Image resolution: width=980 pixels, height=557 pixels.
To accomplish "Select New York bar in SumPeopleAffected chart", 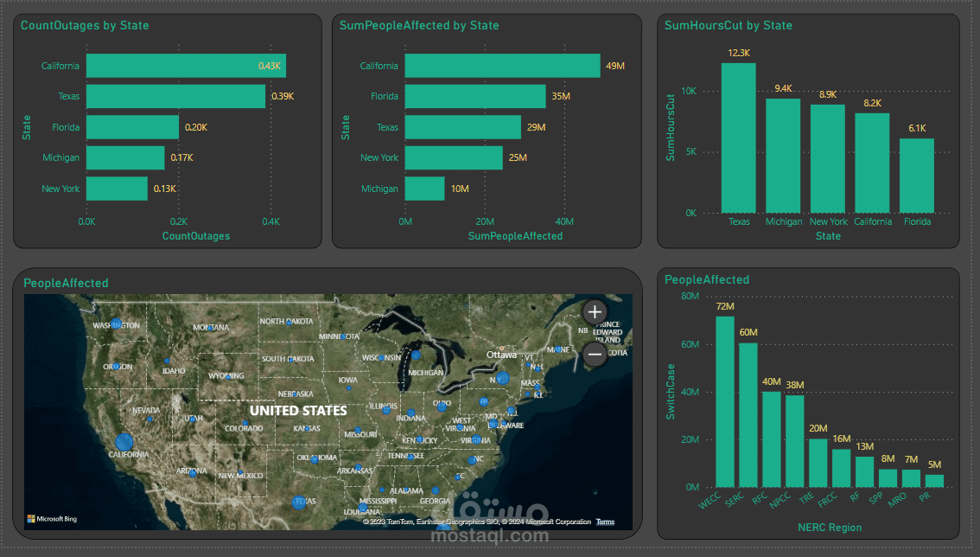I will (x=454, y=157).
